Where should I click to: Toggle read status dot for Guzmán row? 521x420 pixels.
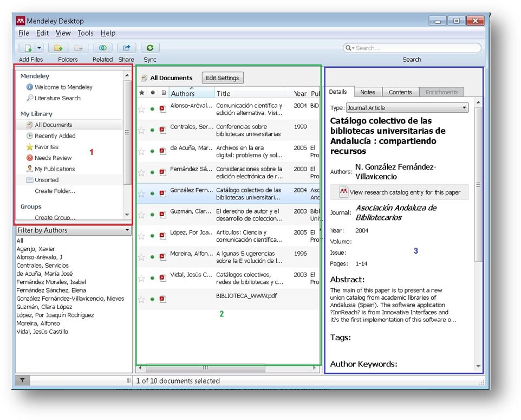click(x=152, y=215)
